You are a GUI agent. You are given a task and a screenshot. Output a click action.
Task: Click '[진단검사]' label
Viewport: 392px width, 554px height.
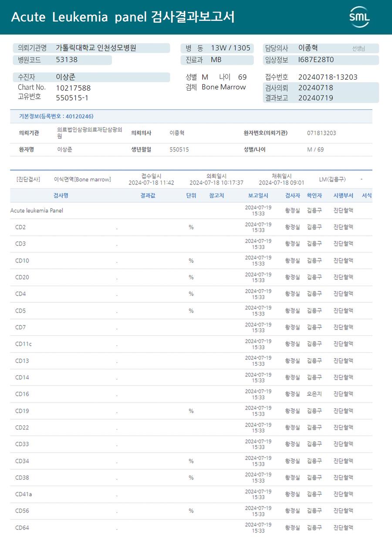pos(28,179)
